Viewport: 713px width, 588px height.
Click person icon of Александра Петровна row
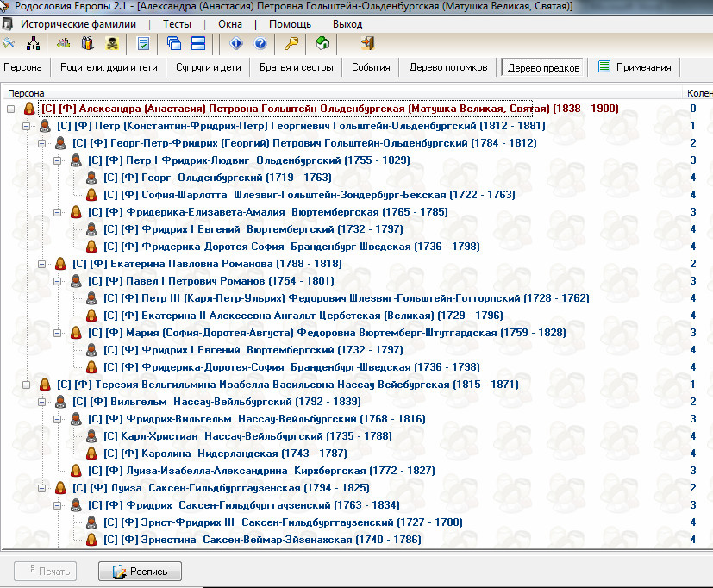tap(29, 109)
